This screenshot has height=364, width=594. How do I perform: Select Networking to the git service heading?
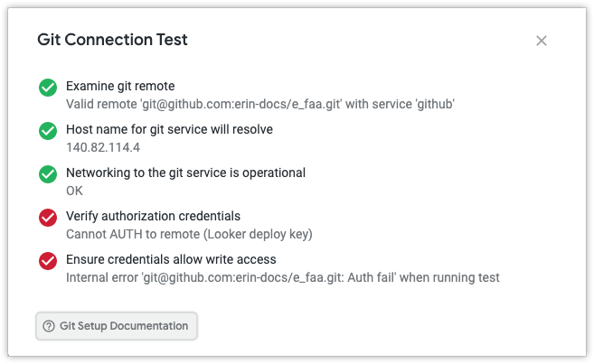(x=185, y=173)
